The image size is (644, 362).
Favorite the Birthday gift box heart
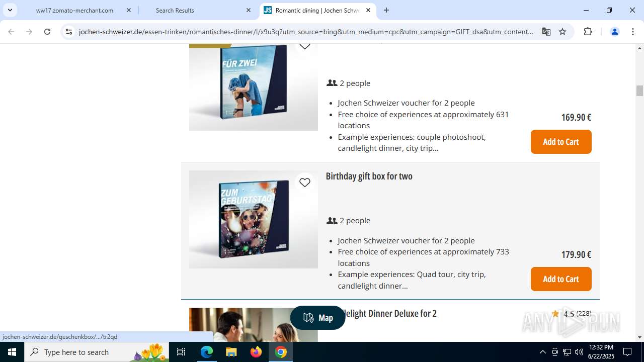pyautogui.click(x=305, y=183)
